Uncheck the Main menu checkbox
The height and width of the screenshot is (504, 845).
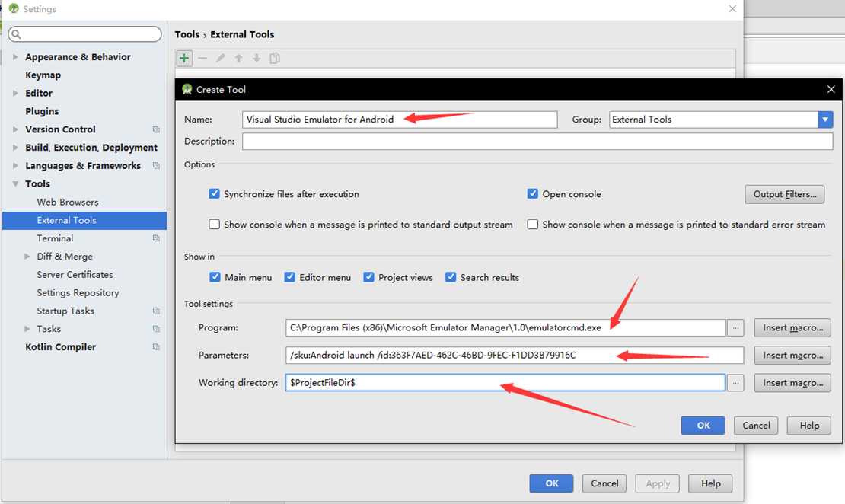coord(215,277)
